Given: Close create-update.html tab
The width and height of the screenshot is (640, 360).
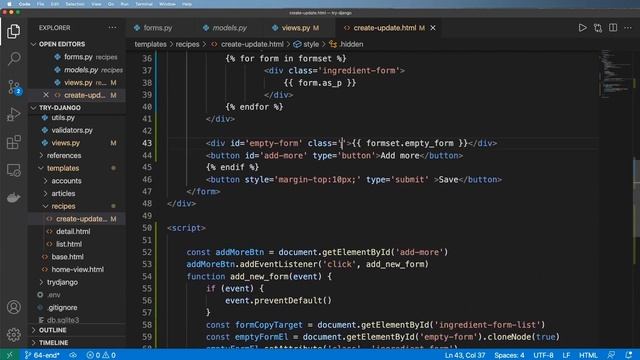Looking at the screenshot, I should 433,28.
